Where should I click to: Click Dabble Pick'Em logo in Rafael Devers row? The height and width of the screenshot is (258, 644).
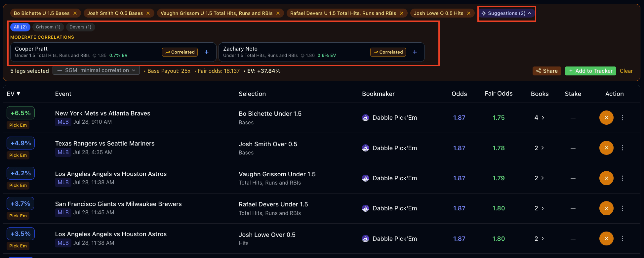(x=365, y=208)
